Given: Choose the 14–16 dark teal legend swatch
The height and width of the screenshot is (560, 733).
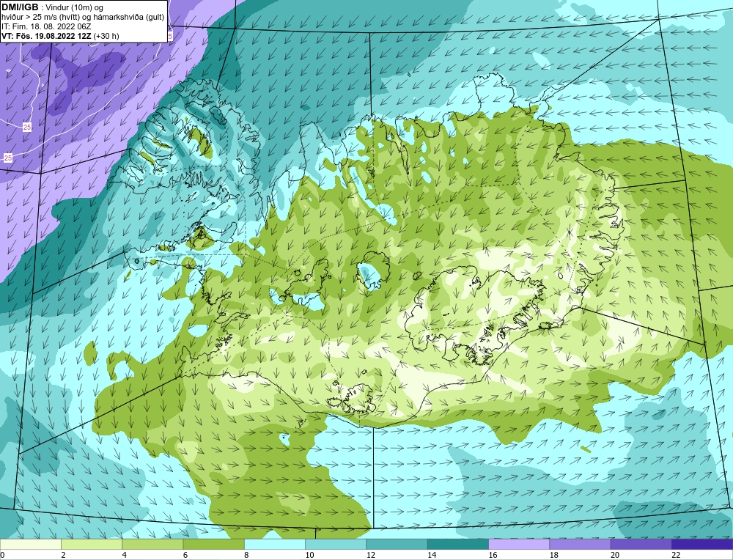Looking at the screenshot, I should [457, 545].
